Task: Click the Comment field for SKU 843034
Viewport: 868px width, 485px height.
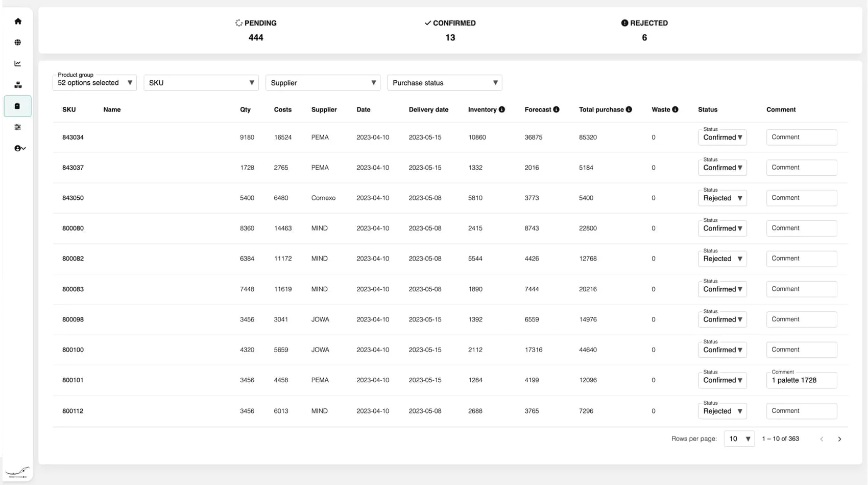Action: [x=801, y=137]
